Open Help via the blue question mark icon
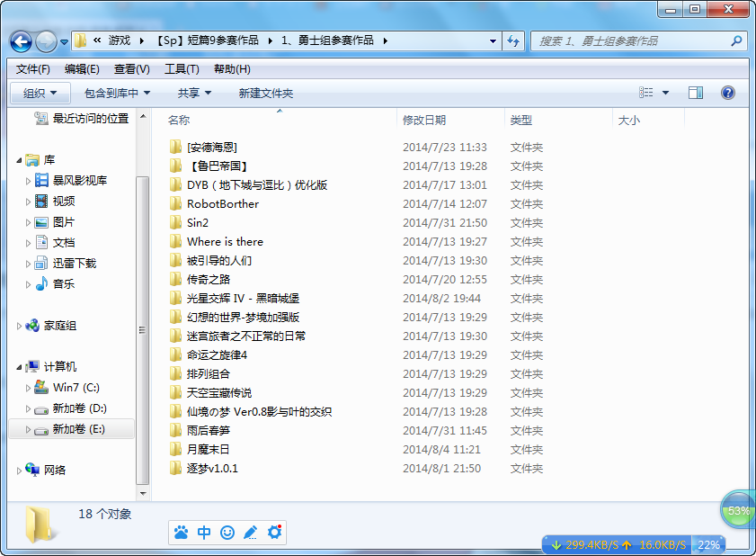The height and width of the screenshot is (556, 756). coord(727,93)
